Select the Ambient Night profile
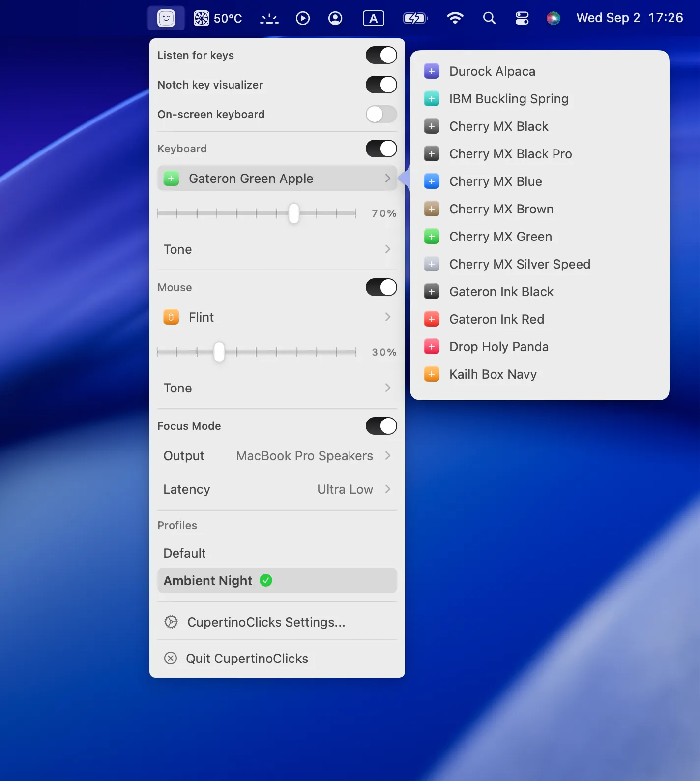 (277, 581)
